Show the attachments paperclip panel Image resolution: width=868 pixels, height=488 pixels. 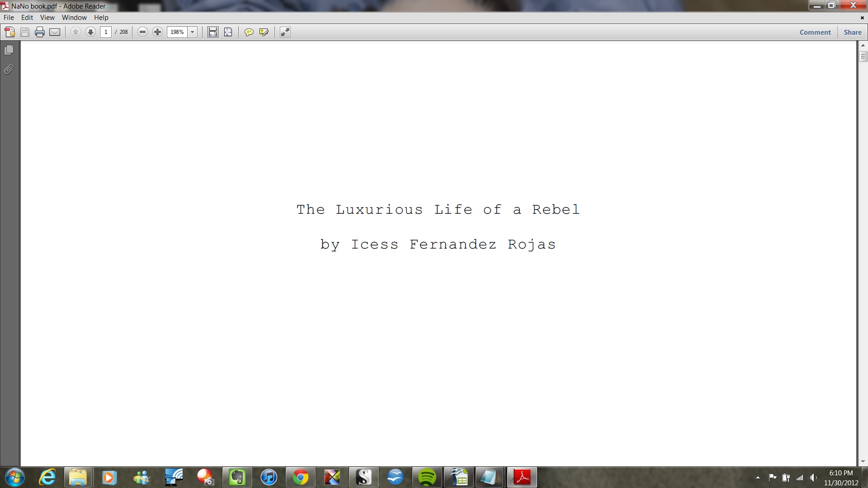(9, 69)
